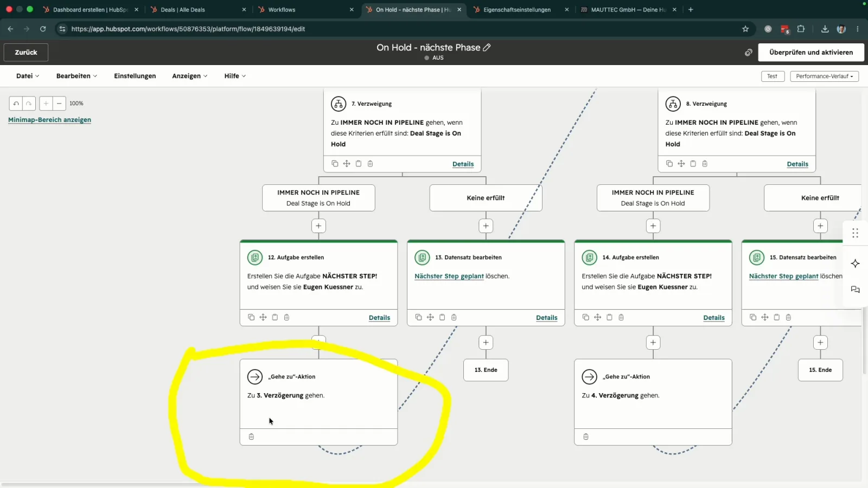Viewport: 868px width, 488px height.
Task: Delete the Gehe zu 3. Verzögerung action
Action: click(x=251, y=436)
